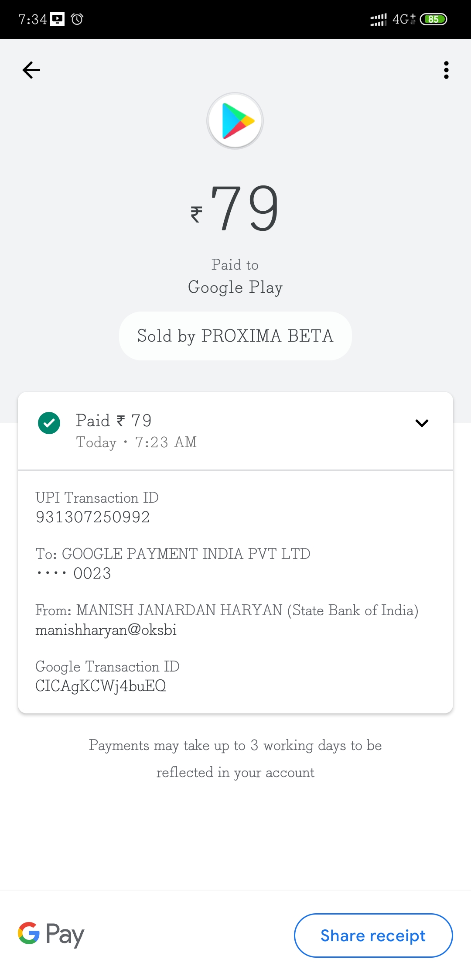Tap the battery indicator in status bar

[x=433, y=19]
